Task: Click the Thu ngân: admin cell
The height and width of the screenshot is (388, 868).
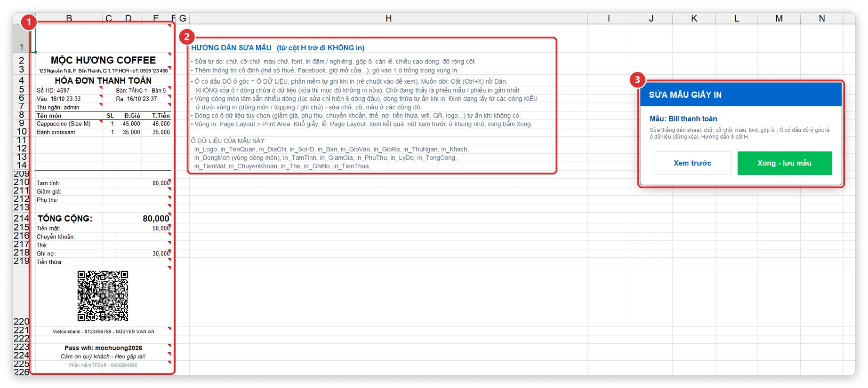Action: pyautogui.click(x=69, y=107)
